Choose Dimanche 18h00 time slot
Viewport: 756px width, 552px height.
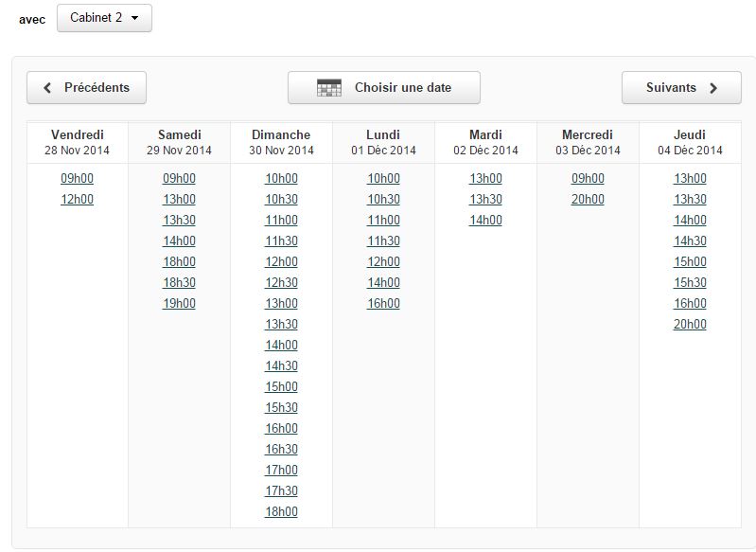click(x=282, y=512)
